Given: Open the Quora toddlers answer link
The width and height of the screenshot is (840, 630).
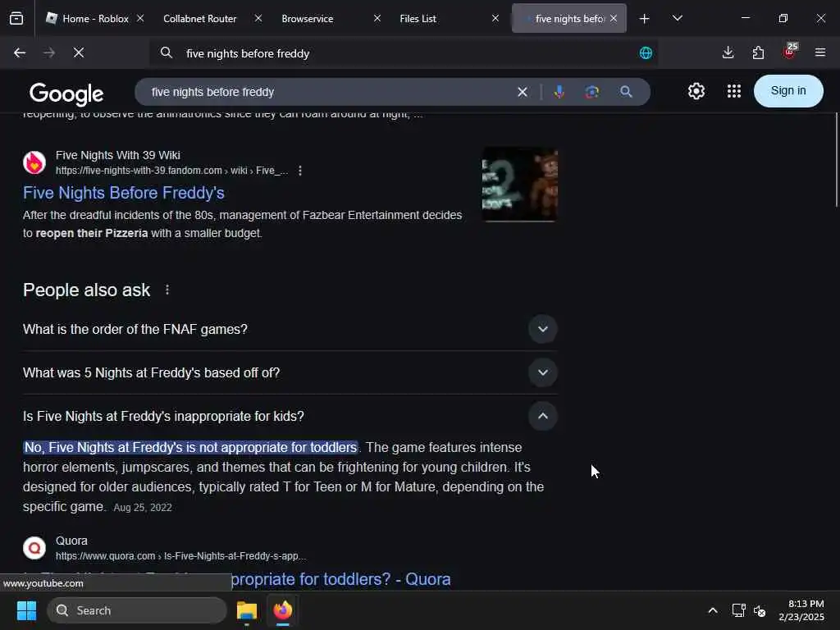Looking at the screenshot, I should pyautogui.click(x=340, y=579).
